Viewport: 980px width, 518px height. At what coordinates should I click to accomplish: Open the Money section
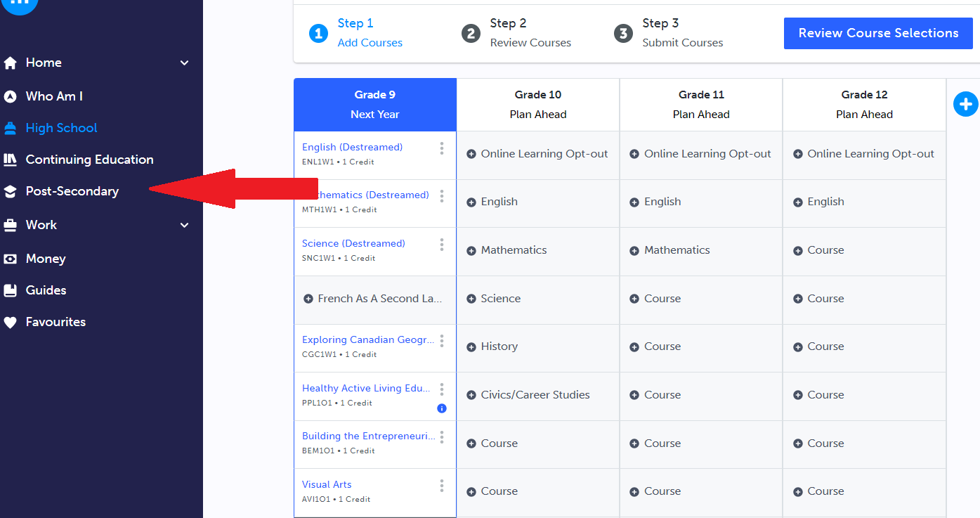click(46, 259)
